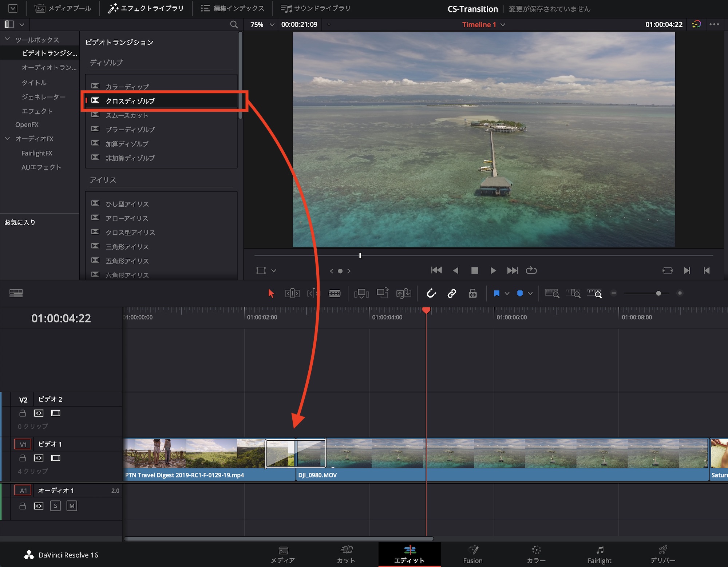
Task: Click the position lock icon in toolbar
Action: pos(472,293)
